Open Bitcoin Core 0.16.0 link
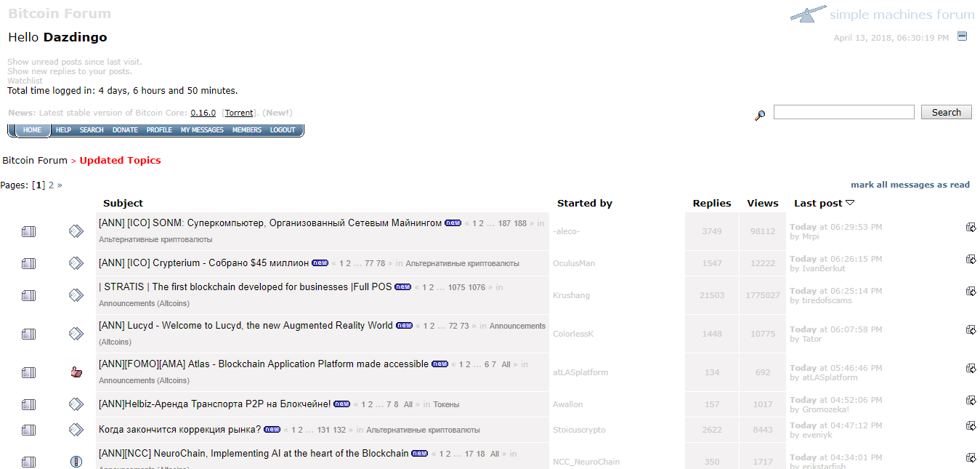Viewport: 980px width, 469px height. coord(203,113)
